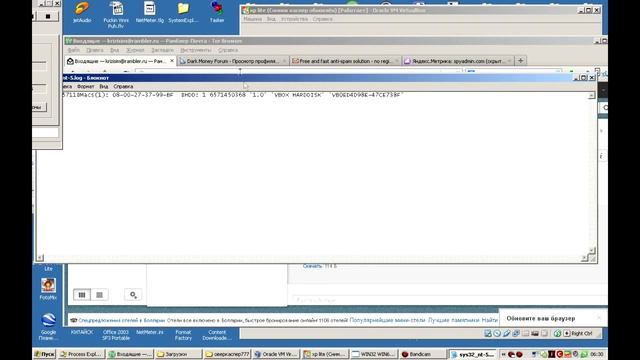Select list view icon in browser page
Image resolution: width=640 pixels, height=360 pixels.
pos(99,295)
